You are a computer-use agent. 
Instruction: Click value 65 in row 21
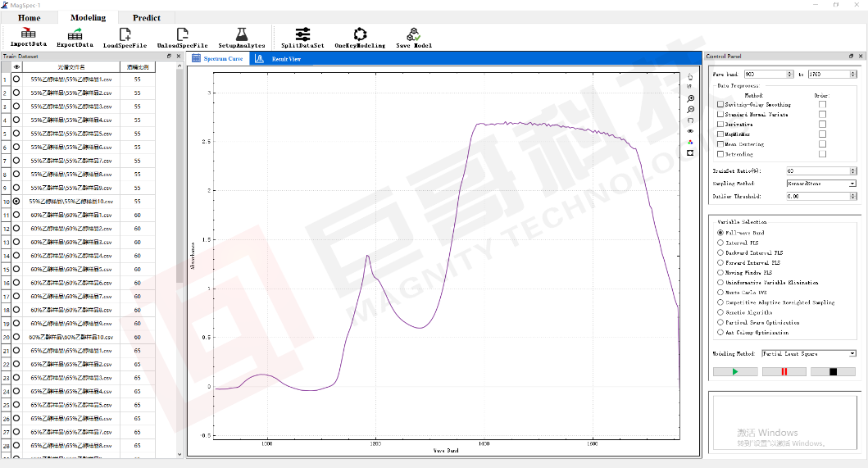(x=137, y=351)
